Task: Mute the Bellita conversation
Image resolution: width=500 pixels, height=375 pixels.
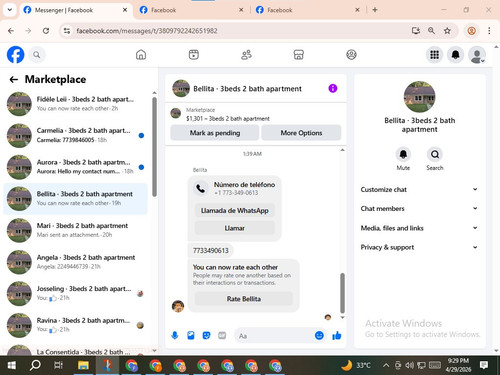Action: [403, 155]
